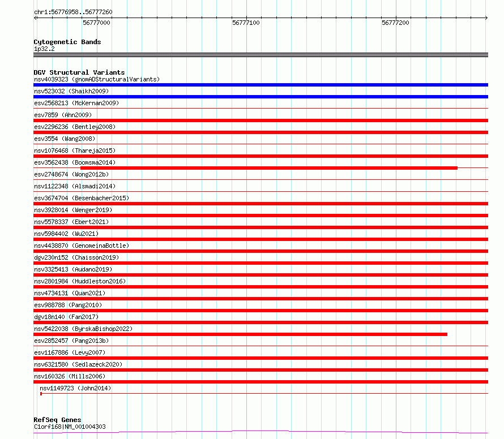This screenshot has height=439, width=504.
Task: Click the 56777100 ruler tick label
Action: click(246, 23)
